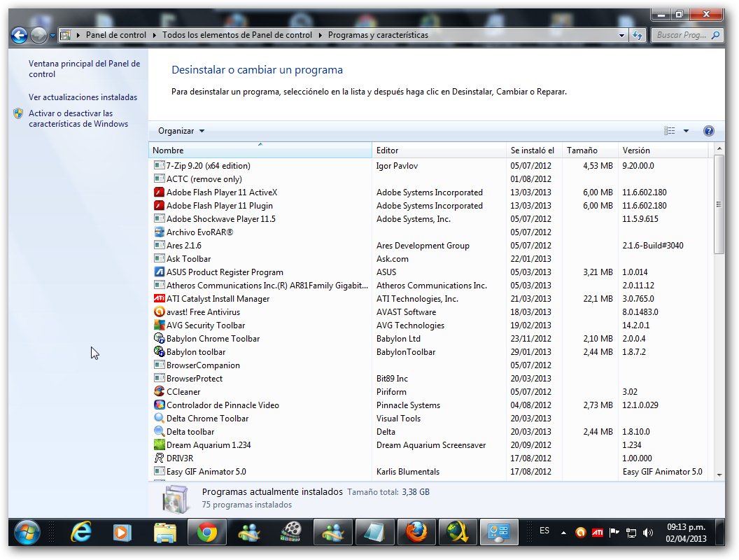Screen dimensions: 739x560
Task: Click the scrollbar up arrow
Action: coord(719,149)
